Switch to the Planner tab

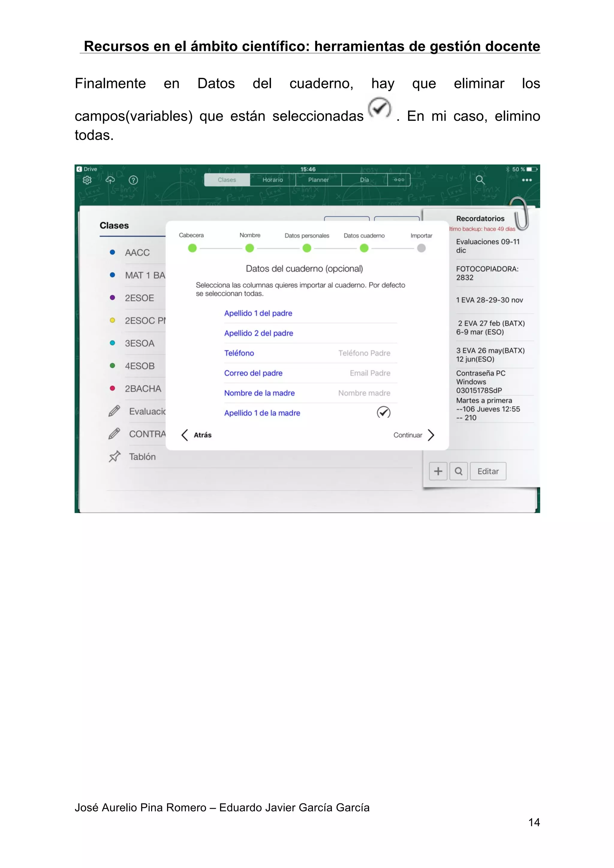pyautogui.click(x=318, y=180)
